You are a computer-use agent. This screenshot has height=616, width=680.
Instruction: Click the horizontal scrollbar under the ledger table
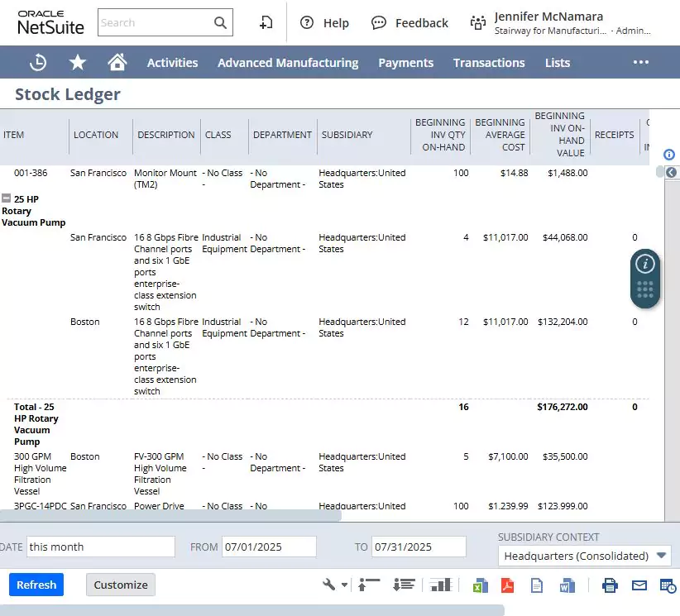click(170, 515)
